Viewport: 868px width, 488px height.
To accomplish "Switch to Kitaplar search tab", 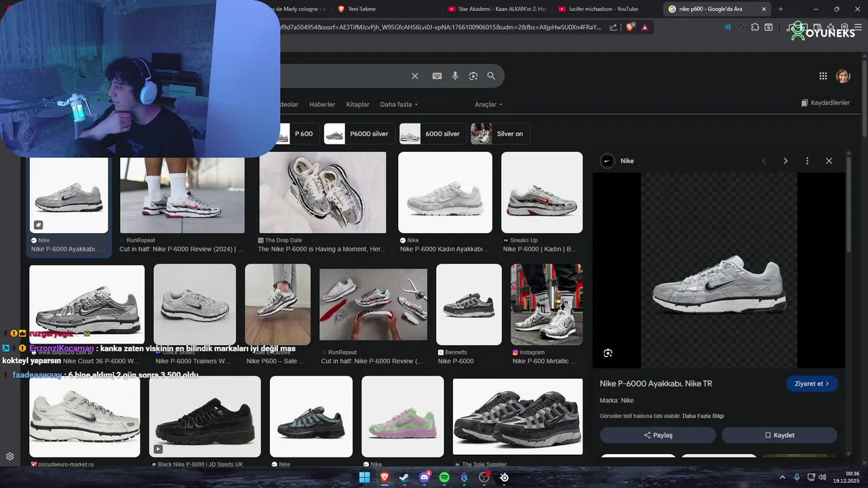I will [357, 104].
